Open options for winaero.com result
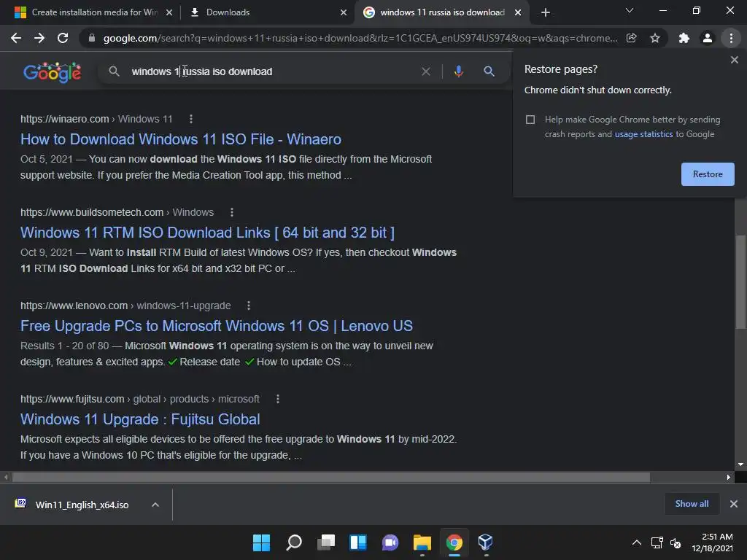This screenshot has height=560, width=747. pyautogui.click(x=191, y=119)
